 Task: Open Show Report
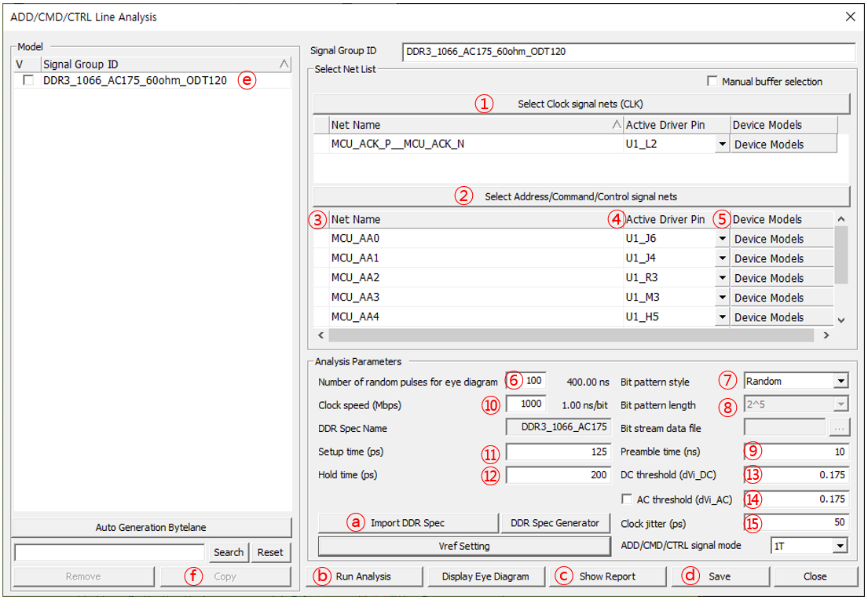(607, 576)
